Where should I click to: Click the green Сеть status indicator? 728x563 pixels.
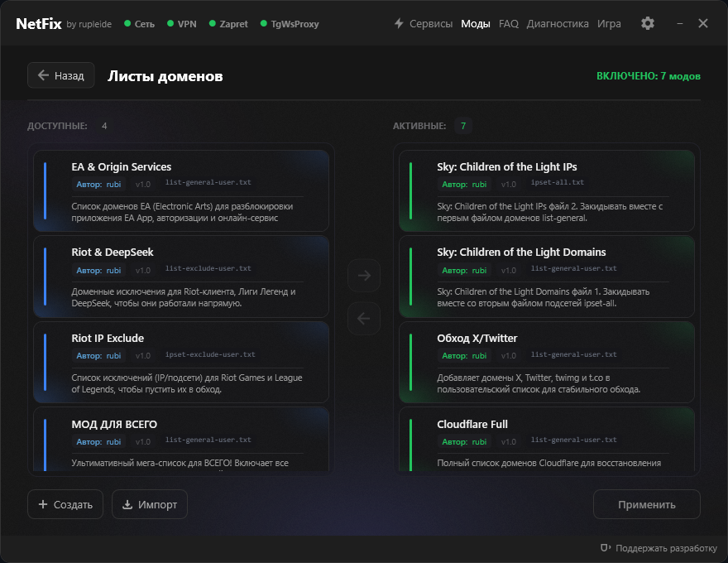(x=139, y=24)
